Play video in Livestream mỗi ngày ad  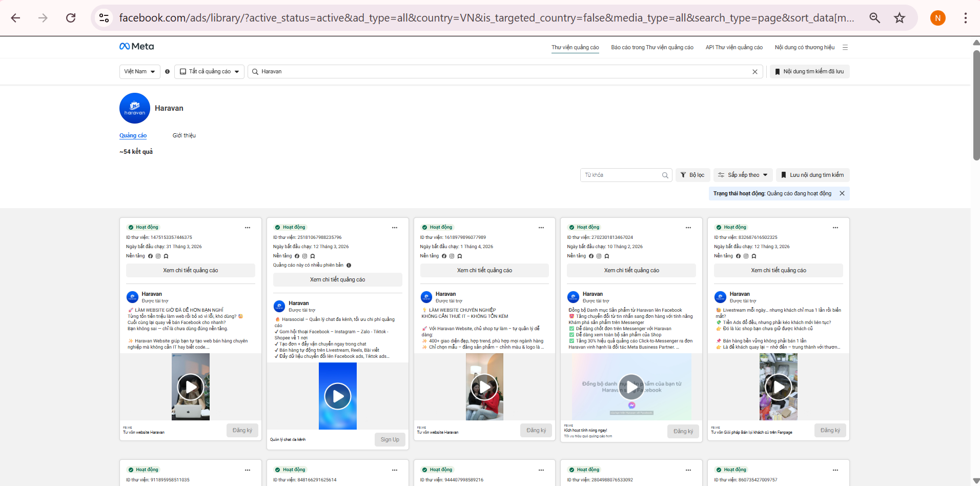(x=779, y=387)
